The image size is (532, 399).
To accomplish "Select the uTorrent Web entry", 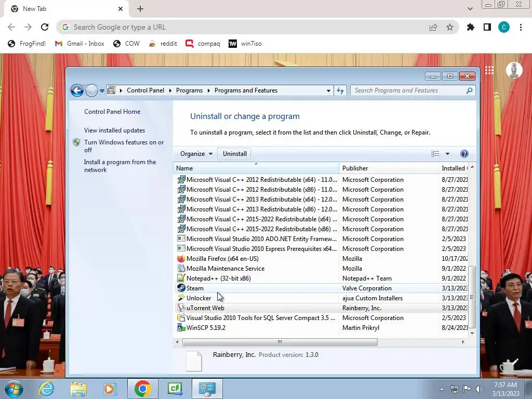I will 322,308.
